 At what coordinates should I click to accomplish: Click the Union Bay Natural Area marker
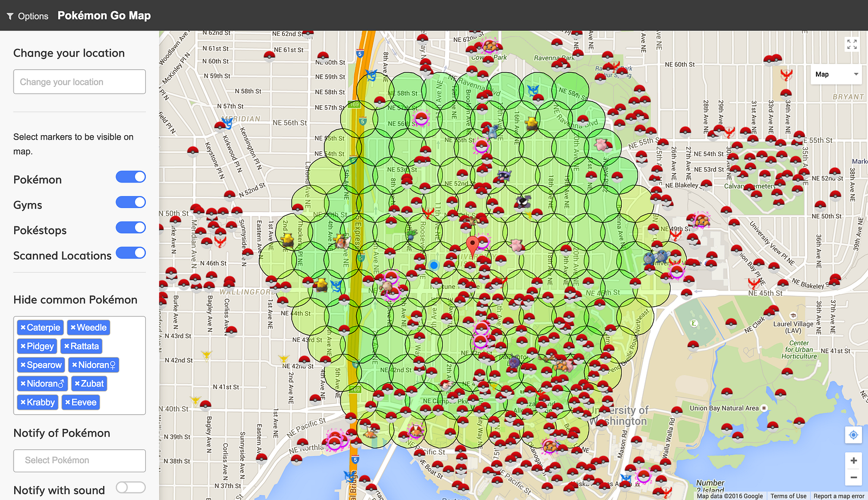tap(764, 408)
